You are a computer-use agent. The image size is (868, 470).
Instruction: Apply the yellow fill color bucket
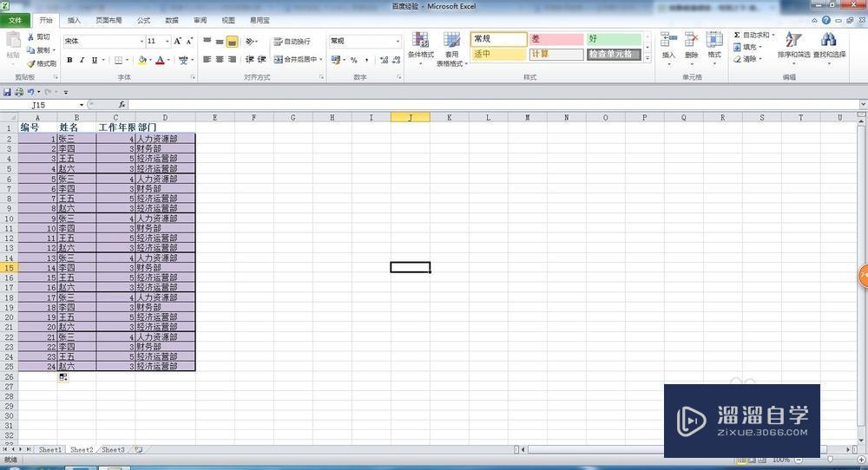[x=142, y=60]
